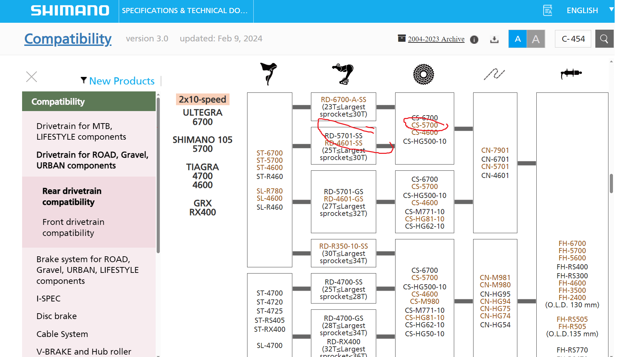Image resolution: width=644 pixels, height=357 pixels.
Task: Click the 2x10-speed label
Action: tap(203, 99)
